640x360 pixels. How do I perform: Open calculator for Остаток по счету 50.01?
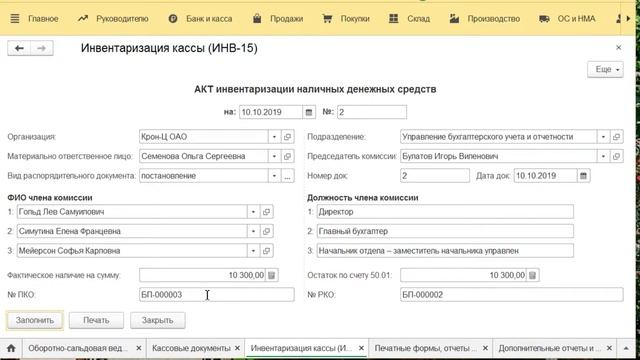tap(533, 275)
